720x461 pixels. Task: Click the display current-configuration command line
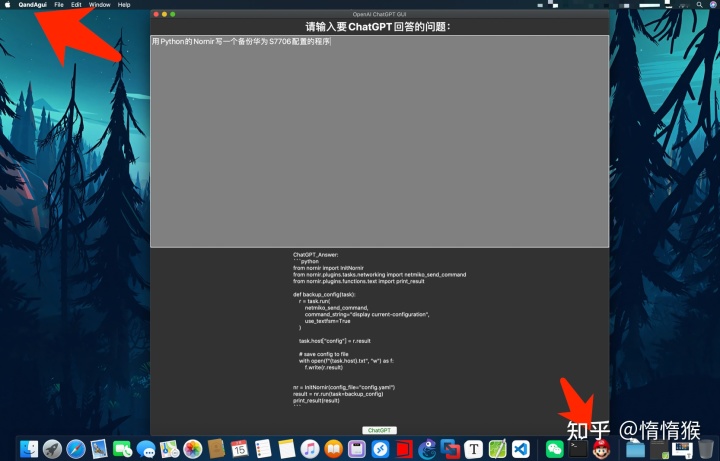(367, 315)
